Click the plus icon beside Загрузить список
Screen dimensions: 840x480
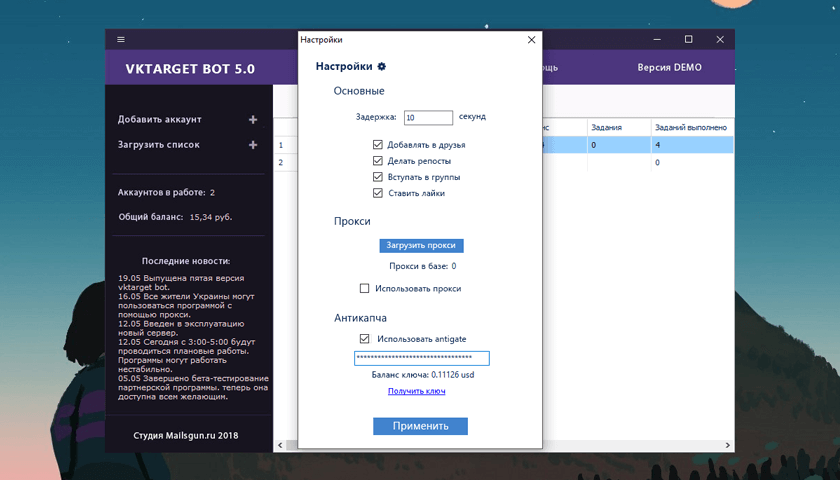(253, 145)
